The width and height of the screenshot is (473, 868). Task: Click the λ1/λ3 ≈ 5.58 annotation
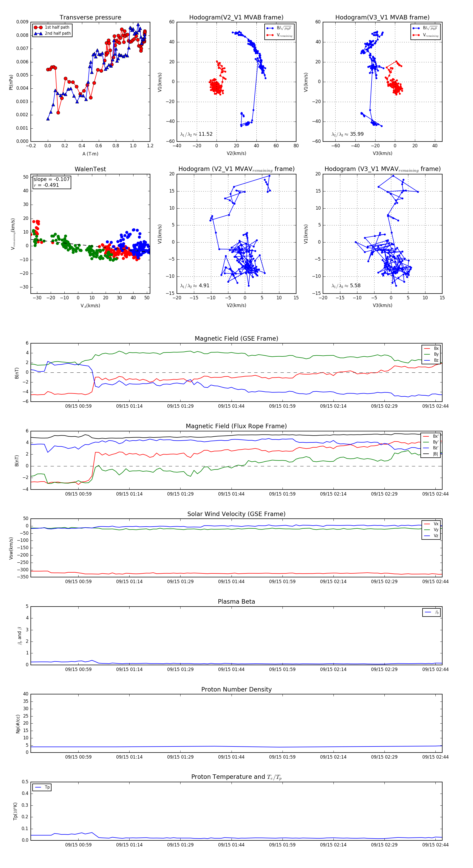pyautogui.click(x=346, y=286)
